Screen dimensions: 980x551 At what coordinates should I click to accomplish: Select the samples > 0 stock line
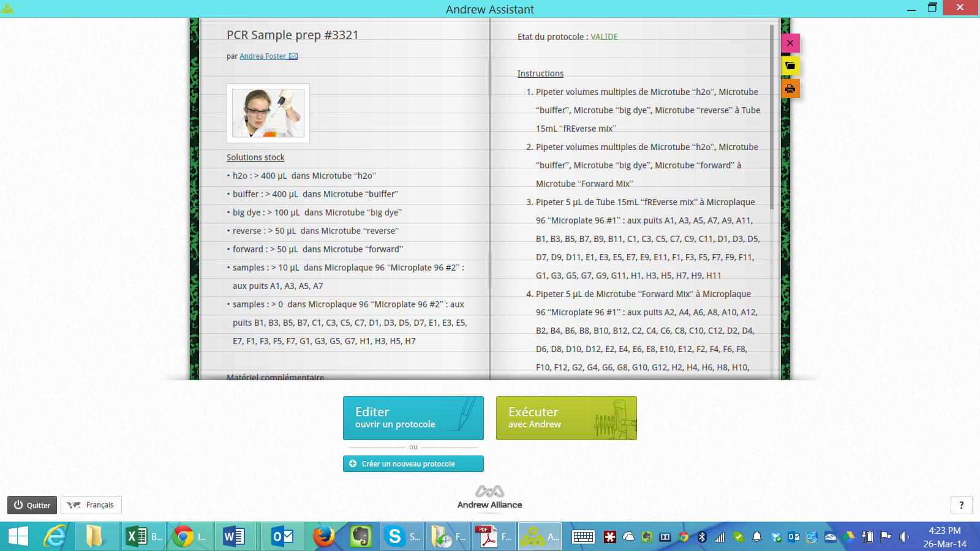click(x=347, y=323)
